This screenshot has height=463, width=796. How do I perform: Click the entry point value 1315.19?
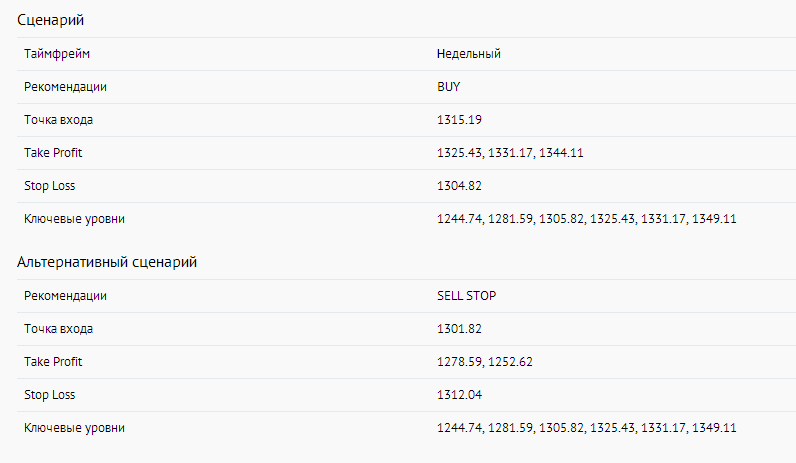(459, 120)
